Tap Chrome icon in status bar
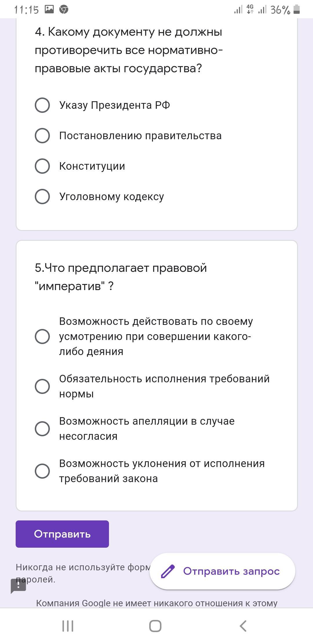Viewport: 313px width, 644px height. pyautogui.click(x=64, y=10)
